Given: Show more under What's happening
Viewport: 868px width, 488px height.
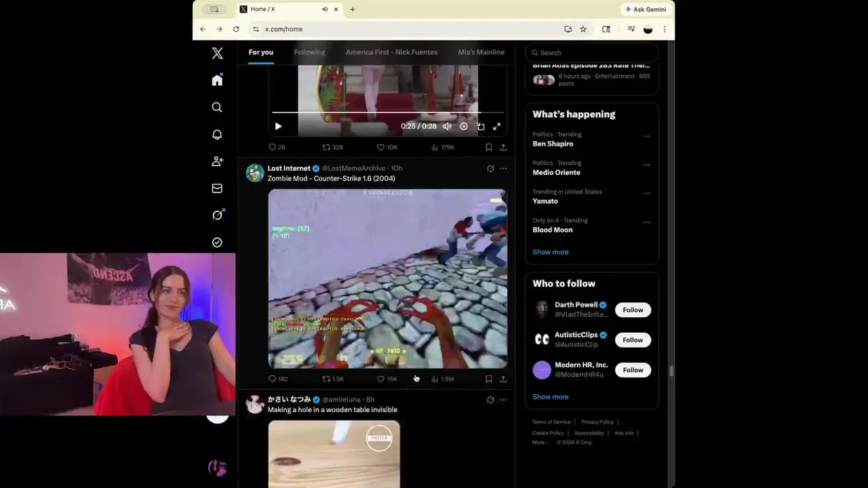Looking at the screenshot, I should point(550,252).
